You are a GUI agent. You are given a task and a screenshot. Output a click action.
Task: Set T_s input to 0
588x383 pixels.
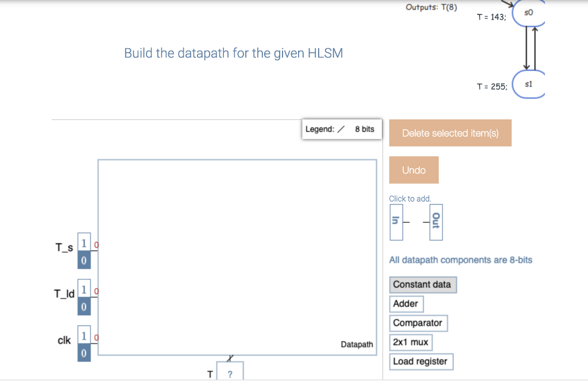(83, 260)
